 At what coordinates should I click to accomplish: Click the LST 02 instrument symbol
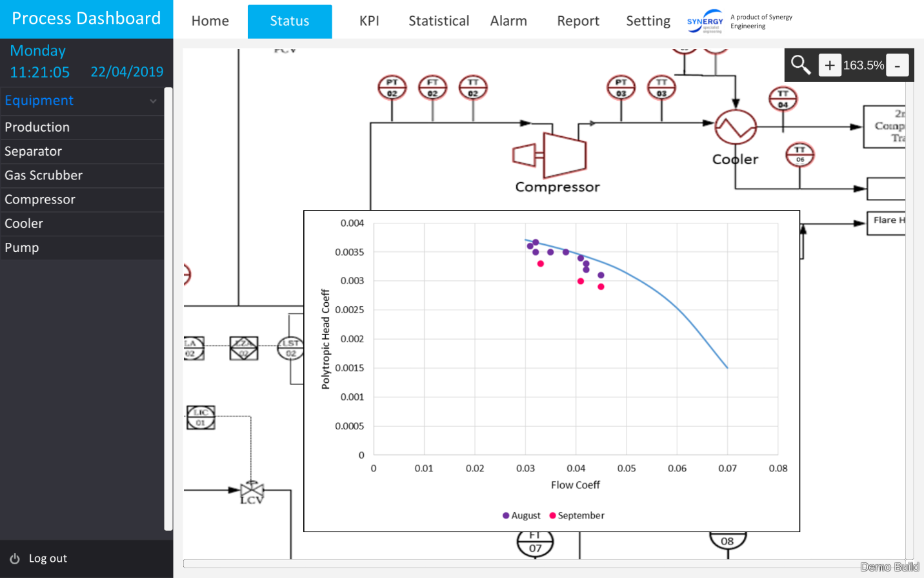[x=290, y=348]
